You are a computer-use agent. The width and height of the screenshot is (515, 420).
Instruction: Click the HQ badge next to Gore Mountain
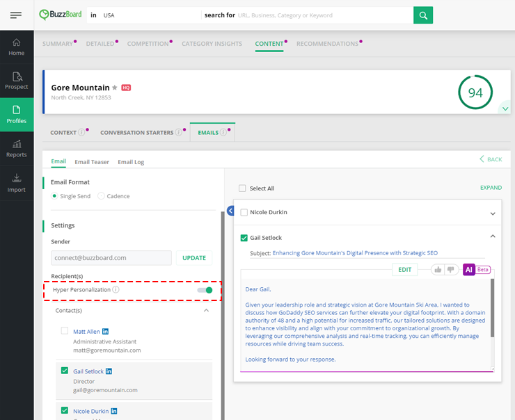click(x=126, y=88)
